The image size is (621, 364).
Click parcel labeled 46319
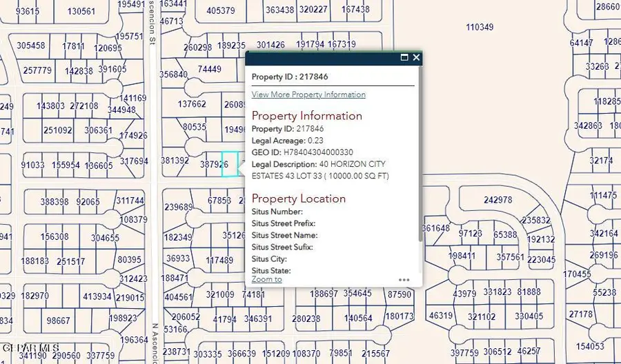click(x=441, y=315)
